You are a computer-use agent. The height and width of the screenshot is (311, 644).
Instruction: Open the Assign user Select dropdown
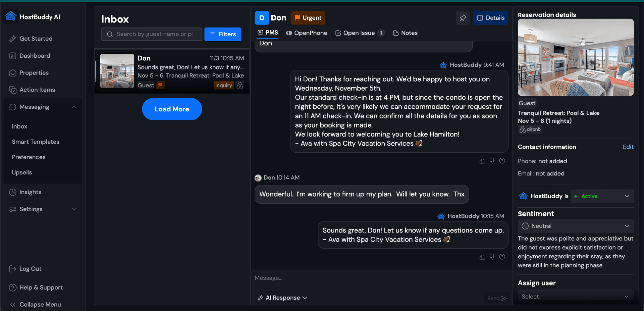[x=575, y=296]
